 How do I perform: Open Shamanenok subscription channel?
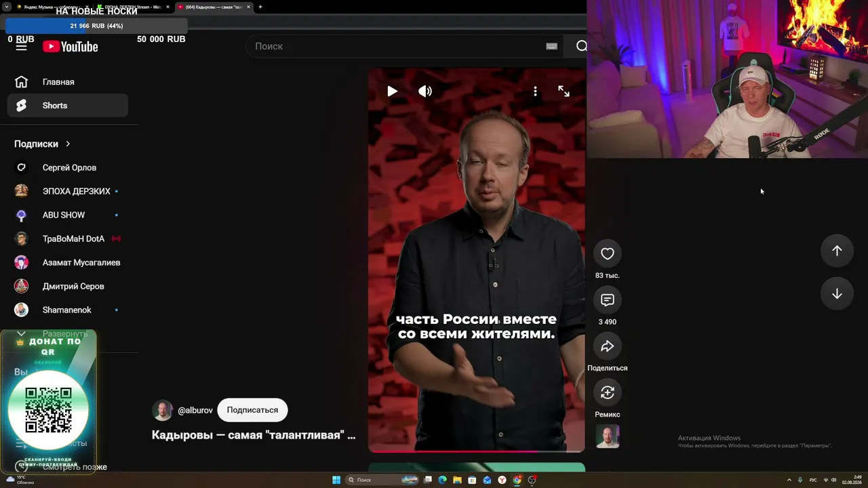[68, 310]
